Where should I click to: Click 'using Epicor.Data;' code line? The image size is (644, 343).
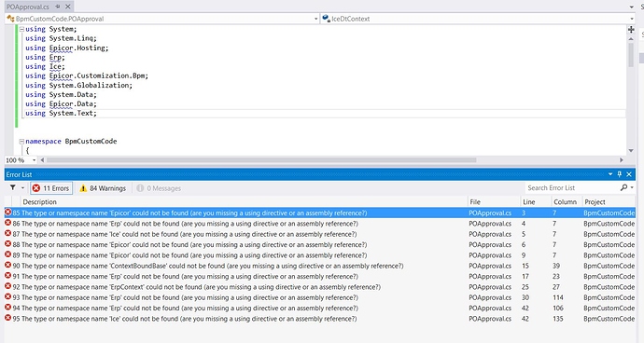(61, 103)
